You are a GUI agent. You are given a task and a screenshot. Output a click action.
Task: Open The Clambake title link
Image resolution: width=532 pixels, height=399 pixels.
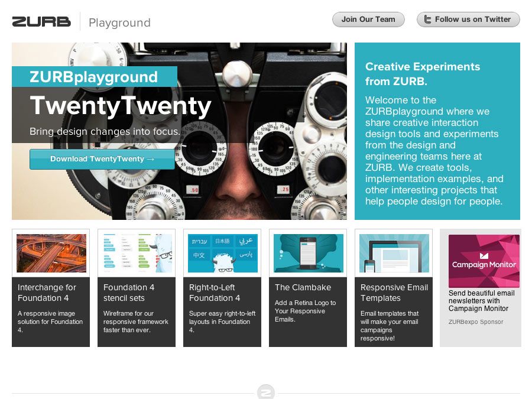pyautogui.click(x=303, y=287)
